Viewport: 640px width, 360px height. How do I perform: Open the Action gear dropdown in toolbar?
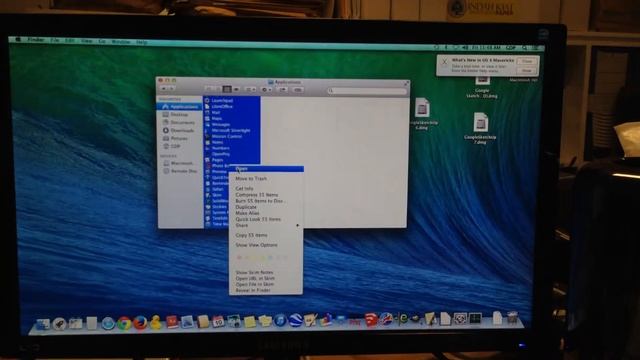coord(266,89)
